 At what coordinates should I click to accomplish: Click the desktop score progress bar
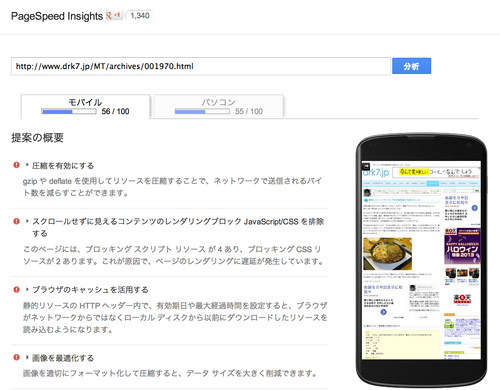202,111
